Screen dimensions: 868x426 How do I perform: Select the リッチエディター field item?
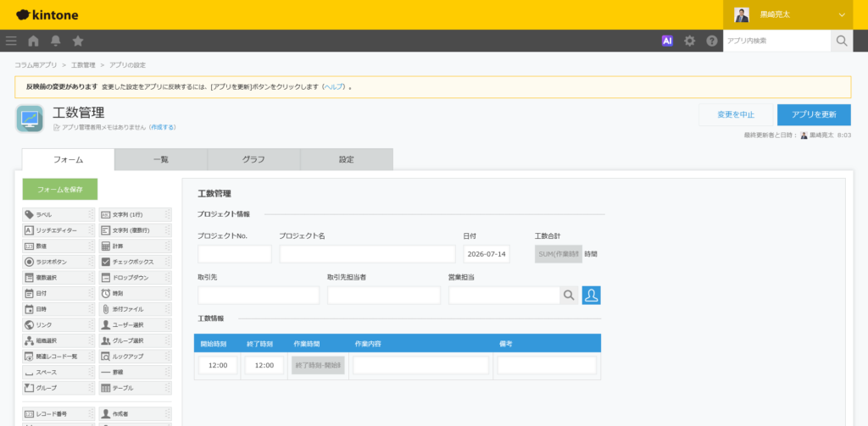pos(58,230)
